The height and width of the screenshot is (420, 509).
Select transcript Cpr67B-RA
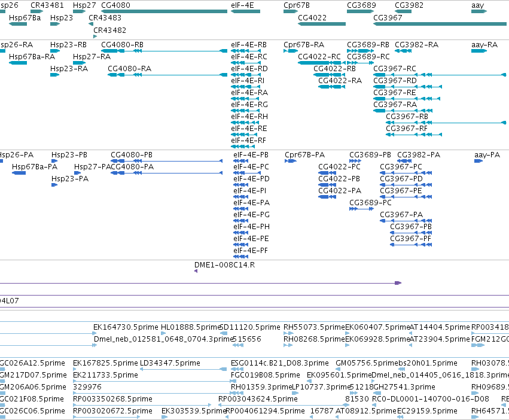(x=291, y=51)
